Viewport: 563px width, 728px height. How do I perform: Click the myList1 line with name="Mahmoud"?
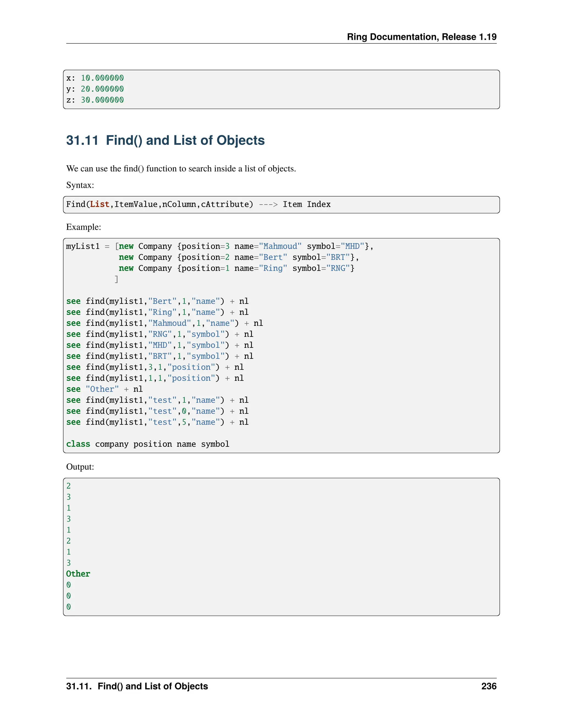(x=219, y=246)
